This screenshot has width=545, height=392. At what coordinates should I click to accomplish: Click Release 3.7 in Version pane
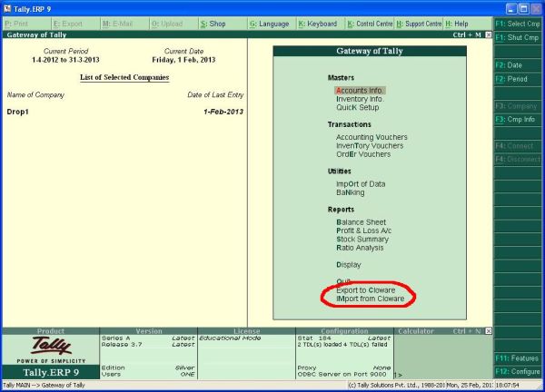pyautogui.click(x=122, y=345)
